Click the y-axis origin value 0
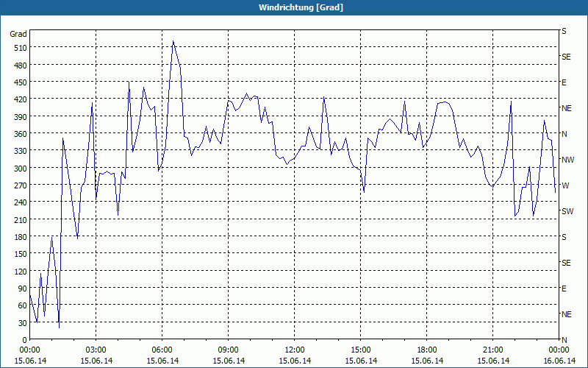 (25, 340)
